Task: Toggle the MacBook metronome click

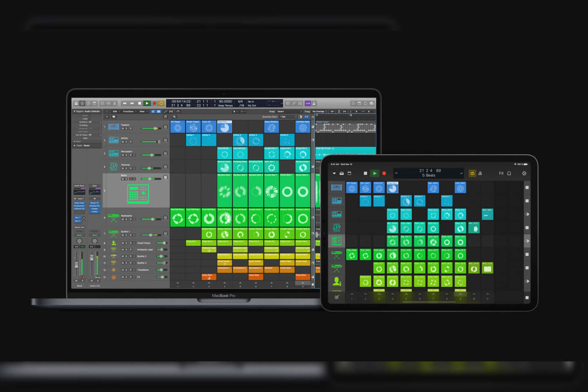Action: [314, 103]
